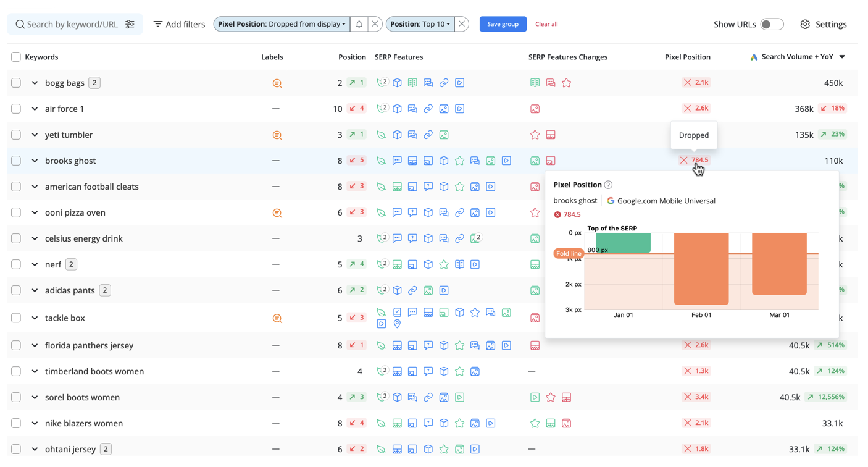This screenshot has height=467, width=868.
Task: Expand the sorel boots women row
Action: [35, 397]
